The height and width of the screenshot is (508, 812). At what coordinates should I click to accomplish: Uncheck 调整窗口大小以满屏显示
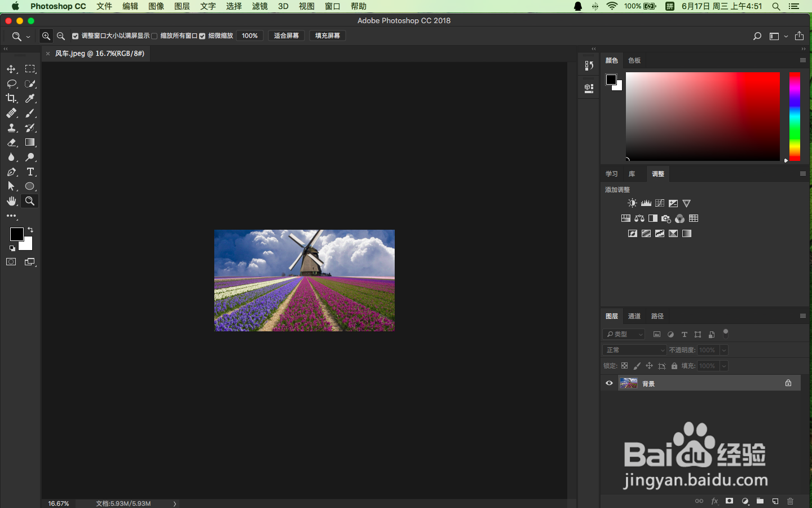pyautogui.click(x=75, y=36)
